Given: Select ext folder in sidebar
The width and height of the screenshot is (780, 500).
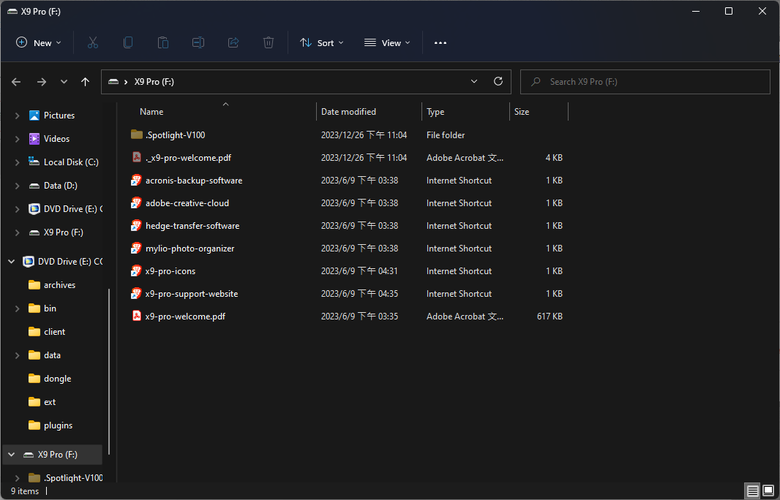Looking at the screenshot, I should point(49,402).
